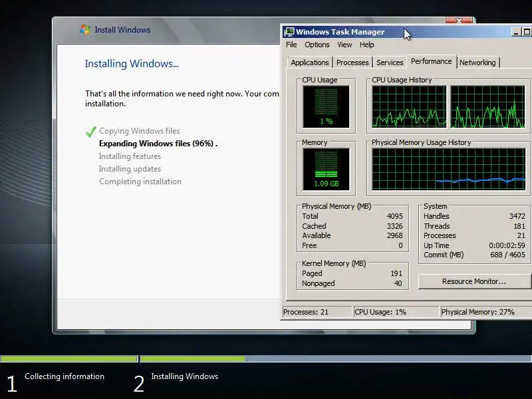This screenshot has width=532, height=399.
Task: Close the Install Windows dialog
Action: pos(459,21)
